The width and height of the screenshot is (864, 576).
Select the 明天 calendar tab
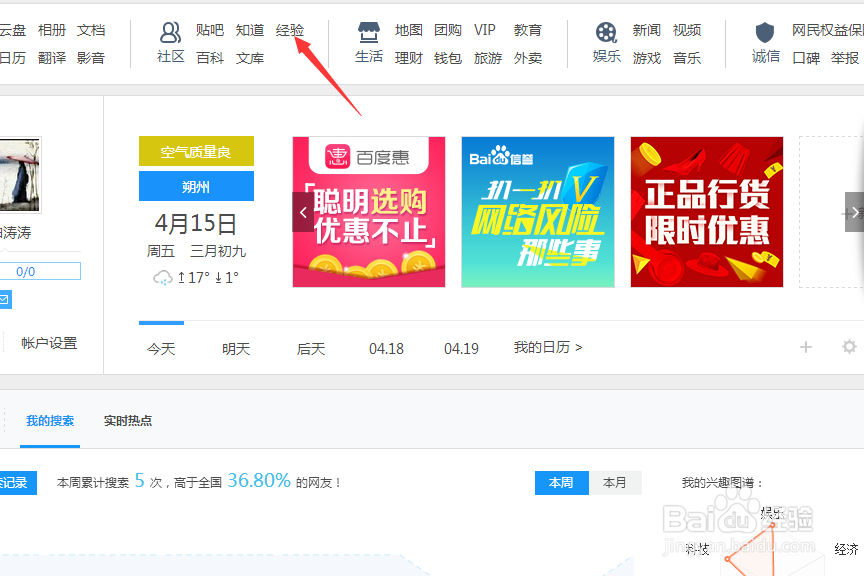[x=236, y=348]
